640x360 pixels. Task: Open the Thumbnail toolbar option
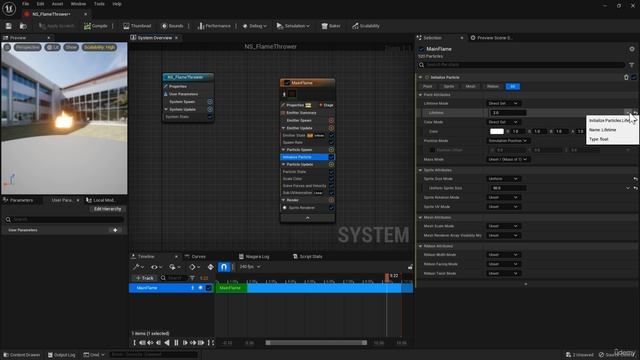click(137, 26)
